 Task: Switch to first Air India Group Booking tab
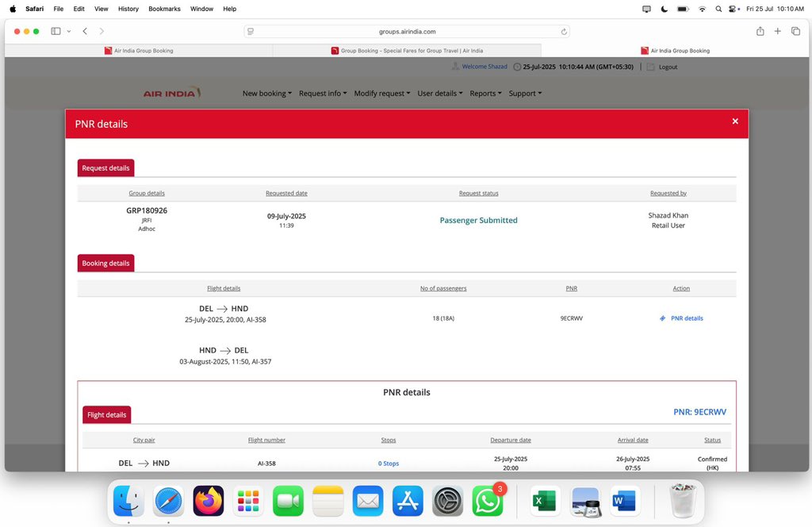(x=139, y=51)
